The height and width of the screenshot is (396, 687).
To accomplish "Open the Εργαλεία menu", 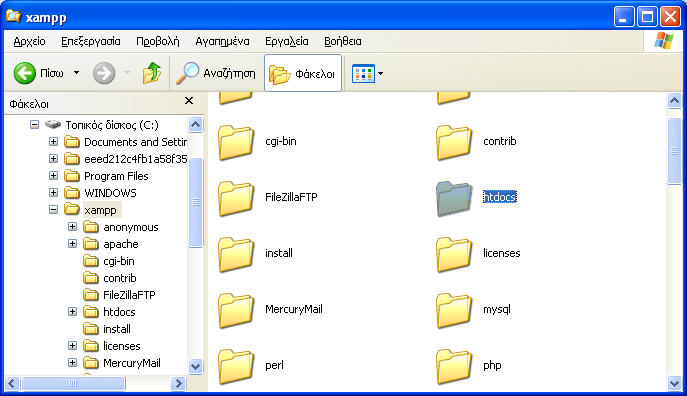I will tap(287, 41).
